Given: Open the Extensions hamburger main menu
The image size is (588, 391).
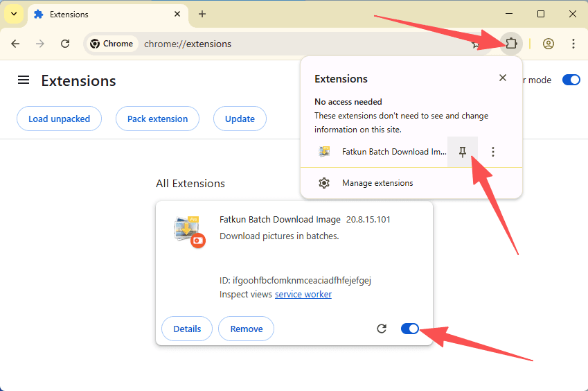Looking at the screenshot, I should coord(24,80).
